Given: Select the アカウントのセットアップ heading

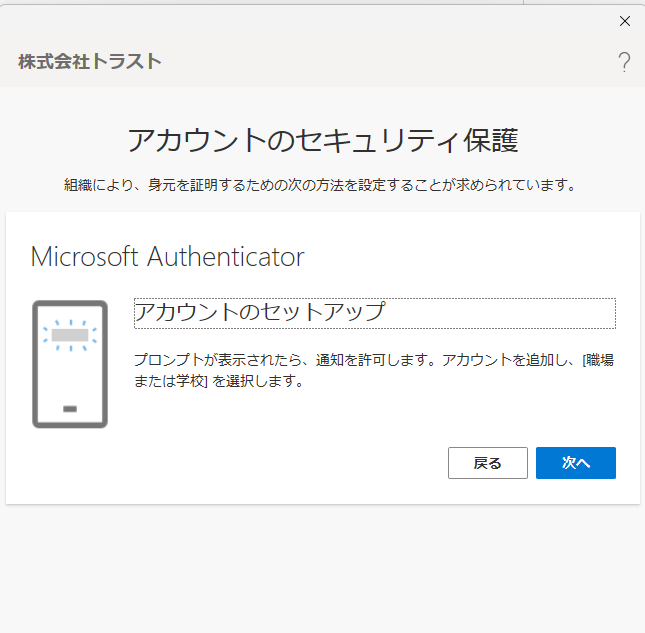Looking at the screenshot, I should click(x=375, y=313).
